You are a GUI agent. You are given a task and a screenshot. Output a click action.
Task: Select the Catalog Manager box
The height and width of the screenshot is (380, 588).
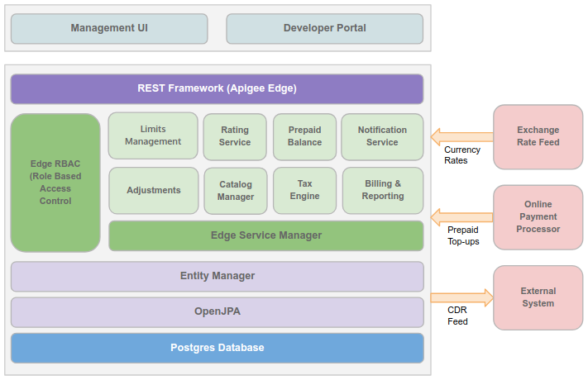tap(235, 191)
